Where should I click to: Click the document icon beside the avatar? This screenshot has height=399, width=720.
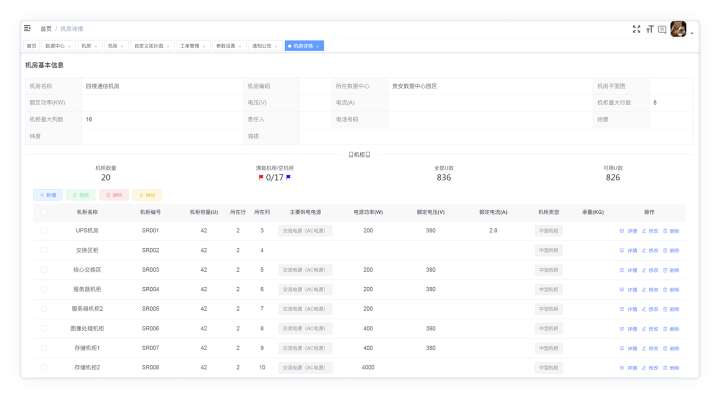[x=662, y=29]
